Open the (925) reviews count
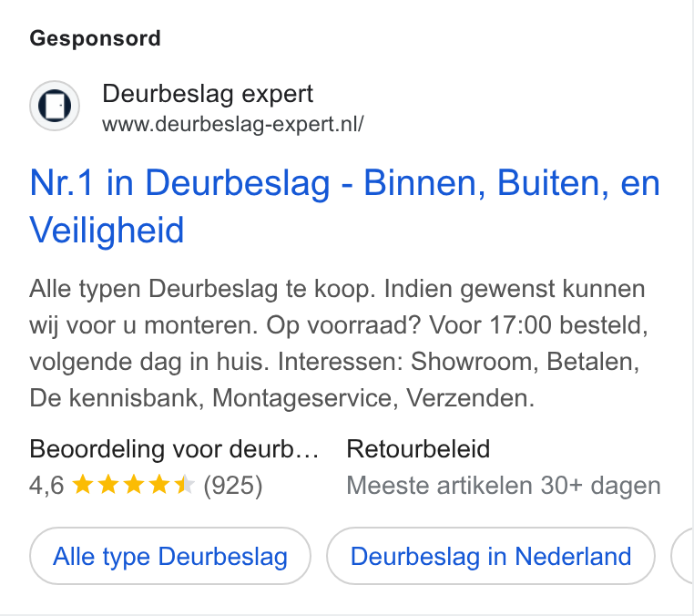Screen dimensions: 694x616 (x=233, y=486)
